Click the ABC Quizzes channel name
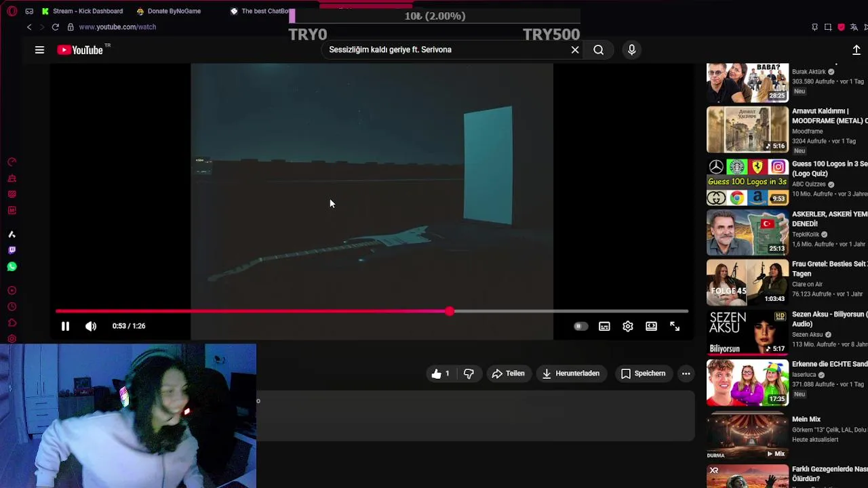This screenshot has height=488, width=868. [x=808, y=184]
